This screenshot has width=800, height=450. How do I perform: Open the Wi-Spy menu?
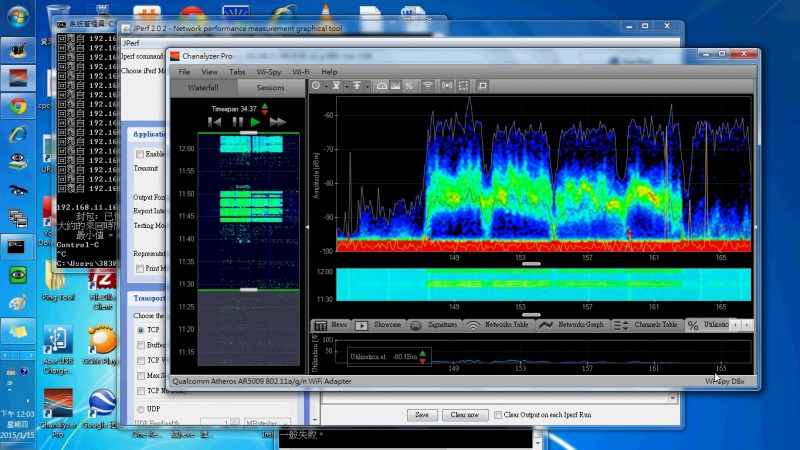coord(268,72)
